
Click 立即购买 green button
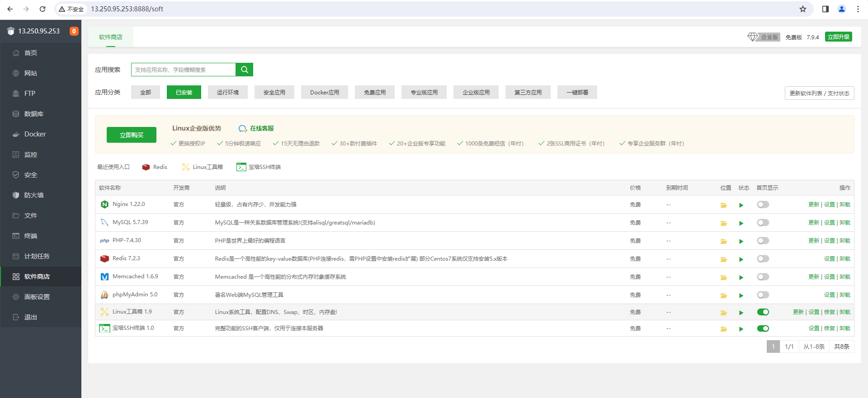pos(132,135)
